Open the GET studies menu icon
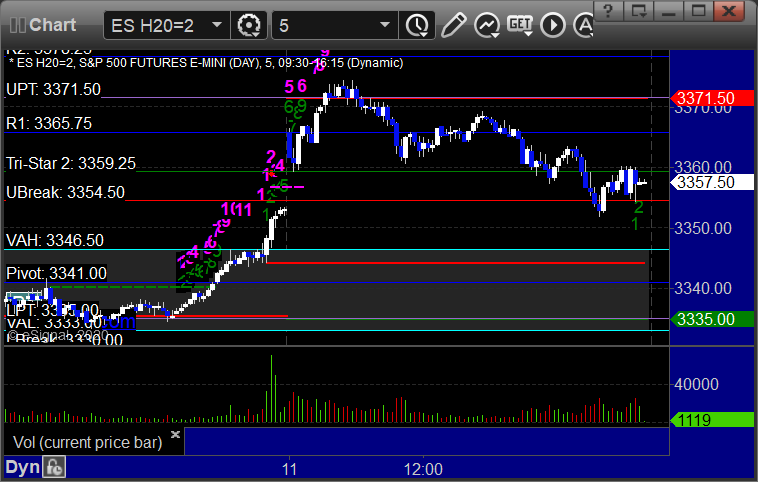This screenshot has height=482, width=758. (520, 25)
